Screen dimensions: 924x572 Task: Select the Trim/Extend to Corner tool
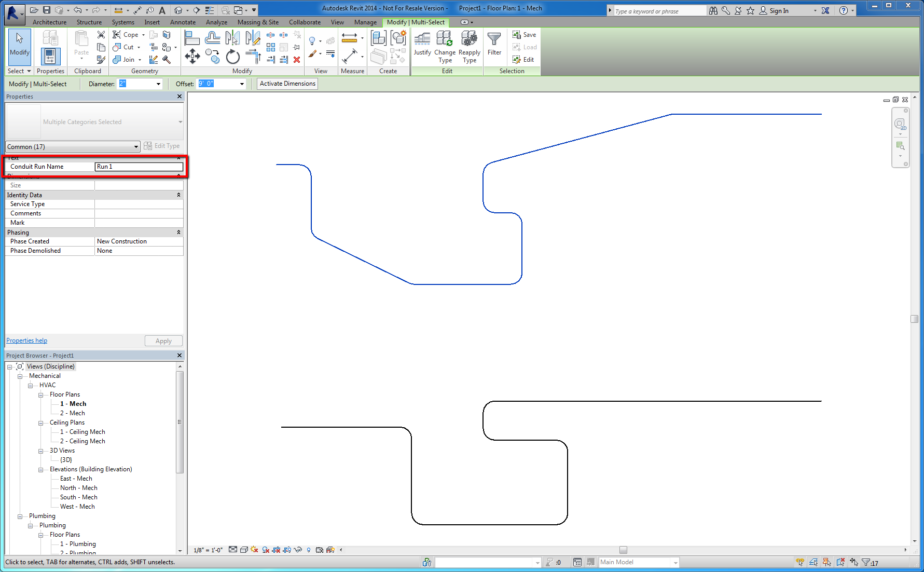click(253, 56)
